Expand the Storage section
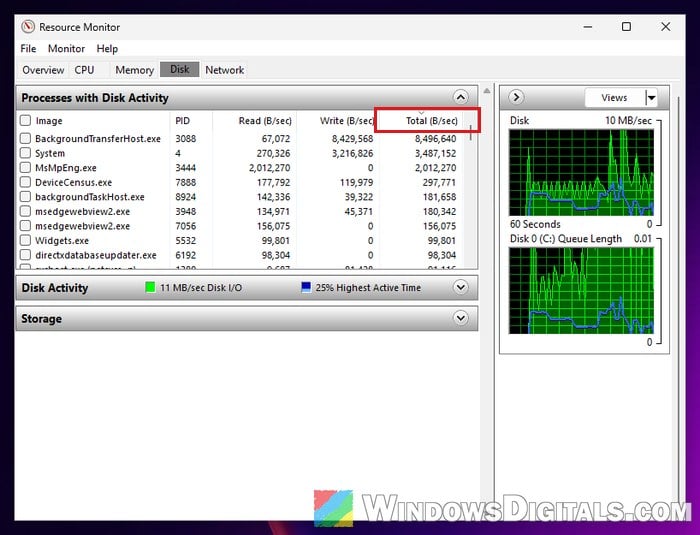 [460, 318]
